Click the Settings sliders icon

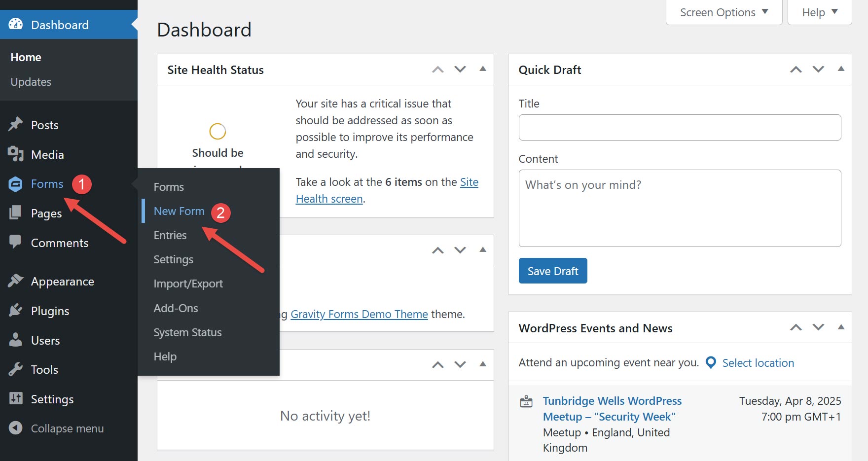16,398
